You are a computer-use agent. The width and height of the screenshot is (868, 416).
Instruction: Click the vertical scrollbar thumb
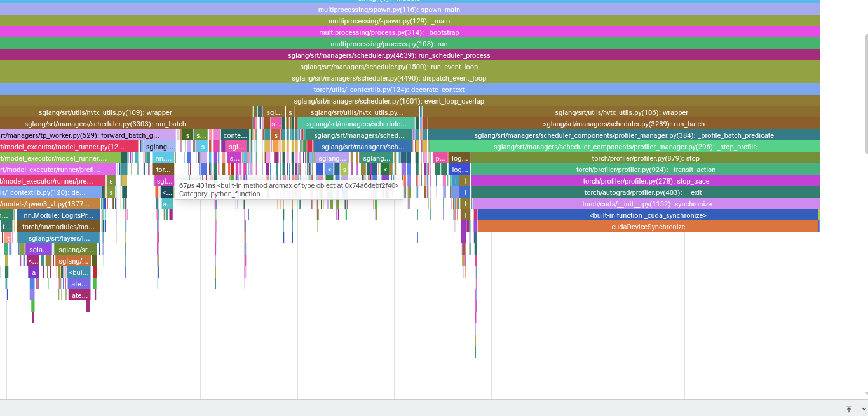click(x=865, y=94)
